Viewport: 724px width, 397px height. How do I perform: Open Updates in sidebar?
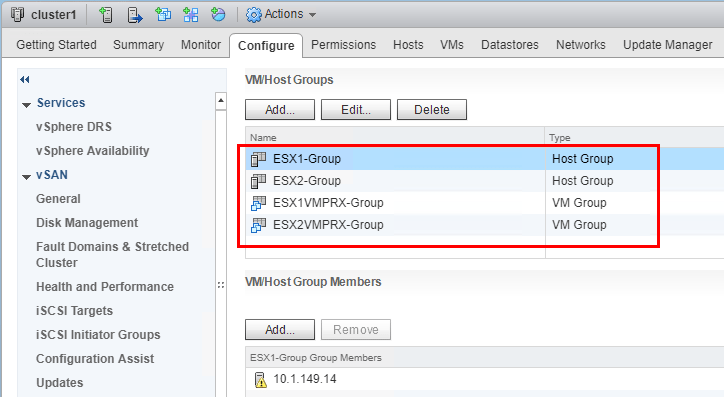click(x=60, y=383)
